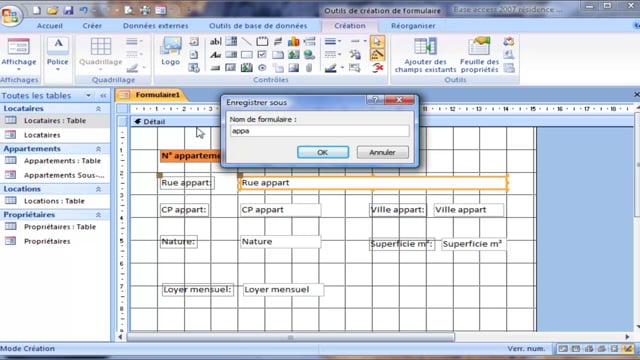The height and width of the screenshot is (360, 640).
Task: Open the Créer ribbon tab
Action: 92,26
